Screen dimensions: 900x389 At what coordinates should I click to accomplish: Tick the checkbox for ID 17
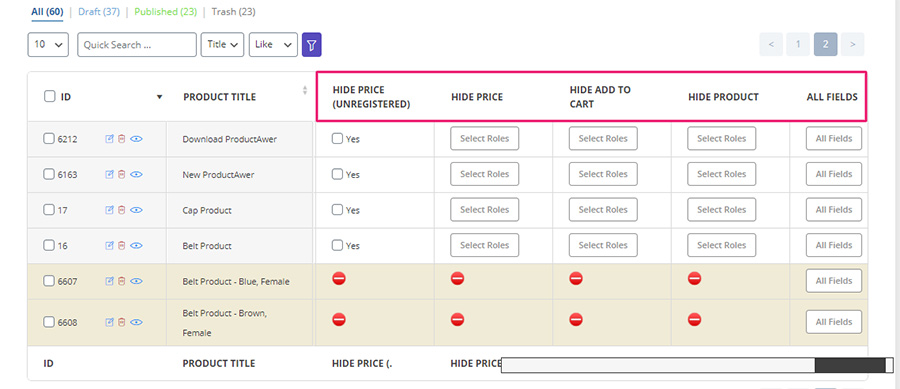pos(49,209)
